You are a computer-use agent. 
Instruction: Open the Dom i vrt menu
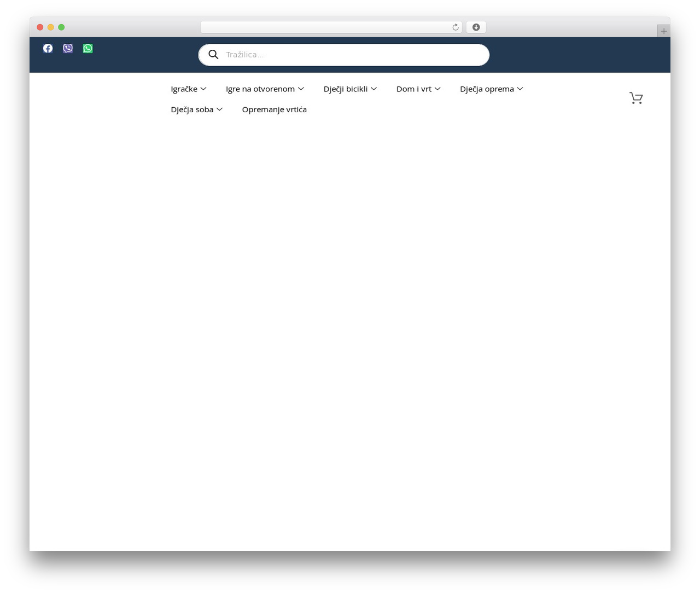click(414, 89)
